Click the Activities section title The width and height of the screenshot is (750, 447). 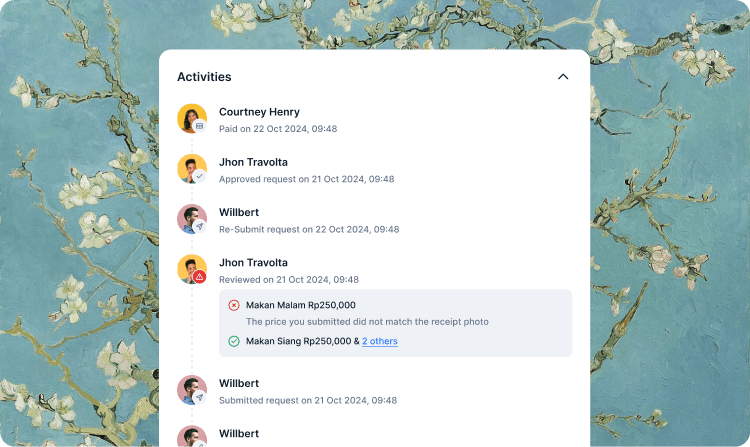[204, 77]
